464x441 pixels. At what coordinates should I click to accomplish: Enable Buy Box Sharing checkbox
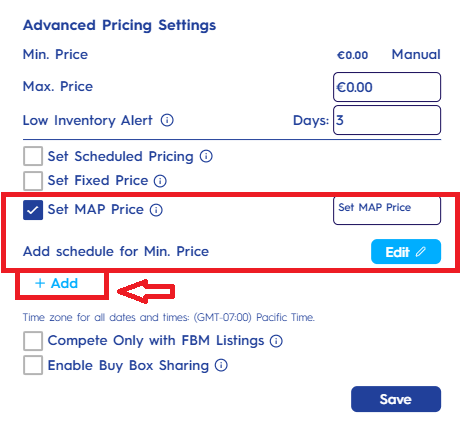click(33, 365)
